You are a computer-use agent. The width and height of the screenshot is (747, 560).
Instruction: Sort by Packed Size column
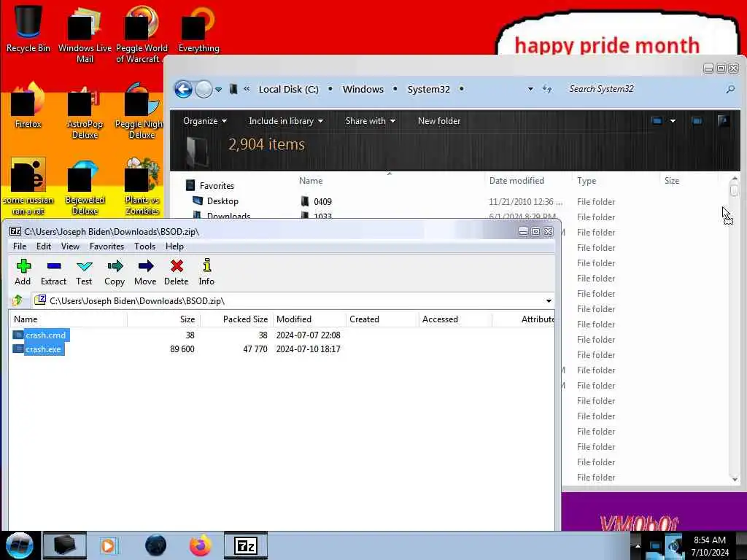pos(236,319)
